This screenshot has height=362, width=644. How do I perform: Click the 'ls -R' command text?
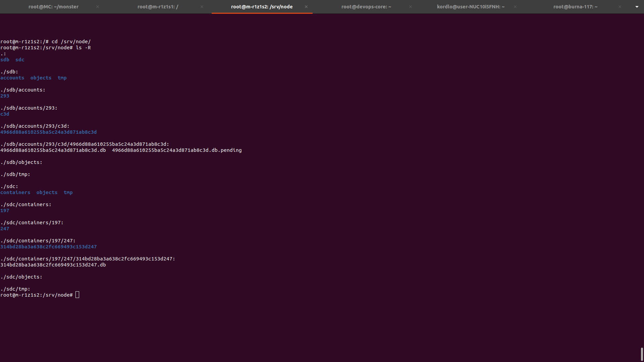click(83, 48)
